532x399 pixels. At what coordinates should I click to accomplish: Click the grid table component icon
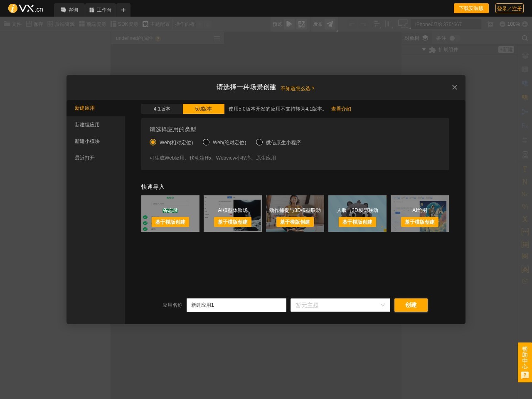pos(525,244)
